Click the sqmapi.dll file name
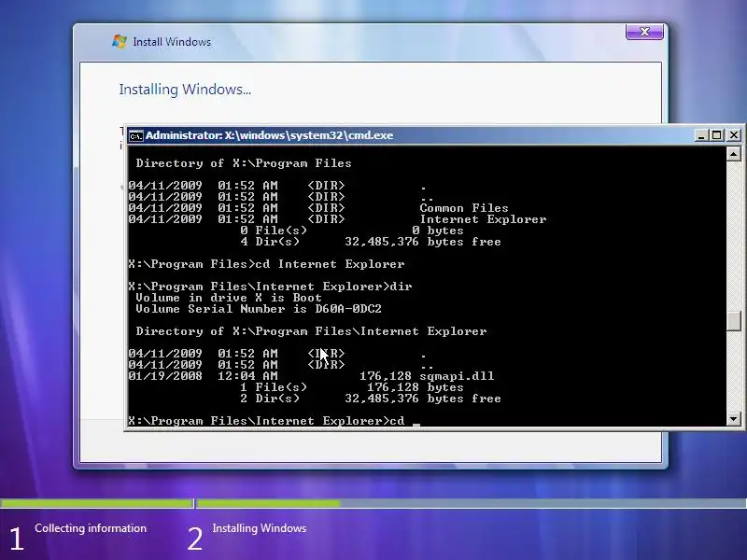Viewport: 747px width, 560px height. click(457, 376)
